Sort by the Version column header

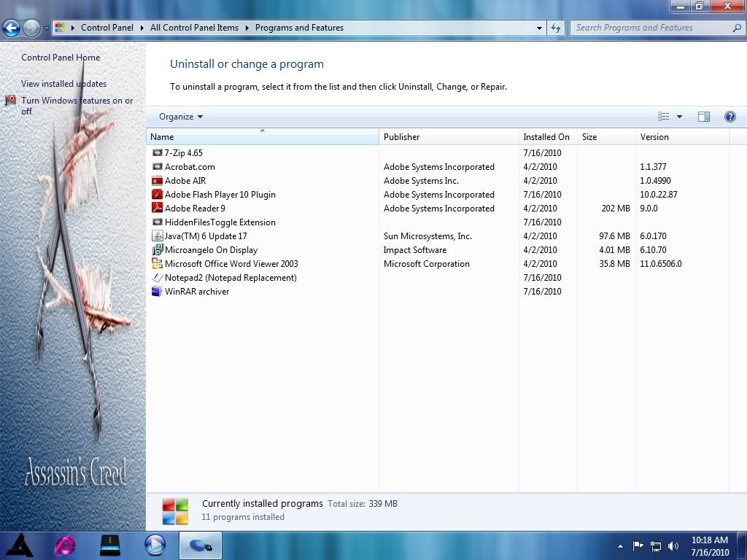682,136
